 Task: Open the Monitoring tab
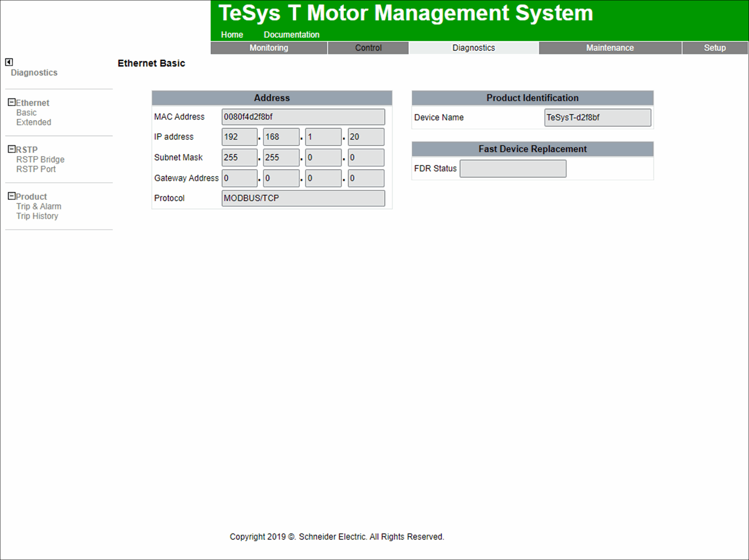269,48
